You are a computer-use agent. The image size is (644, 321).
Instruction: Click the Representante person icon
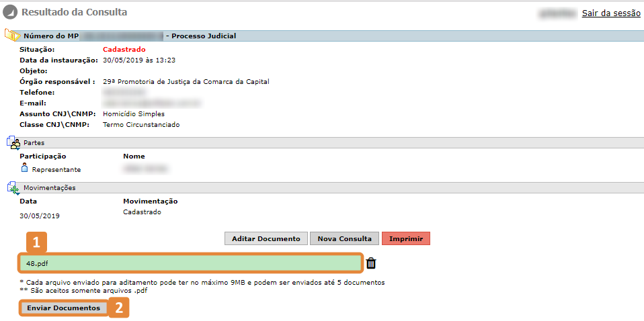point(25,169)
